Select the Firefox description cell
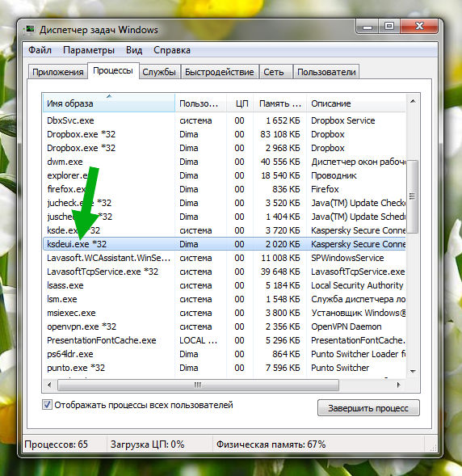This screenshot has width=462, height=476. pyautogui.click(x=325, y=189)
